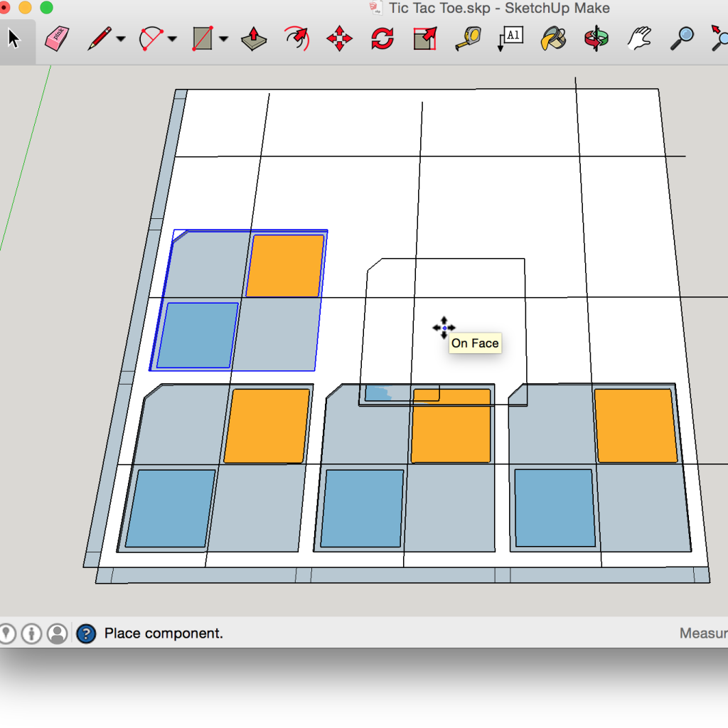Image resolution: width=728 pixels, height=728 pixels.
Task: Open the Rectangle tool dropdown arrow
Action: (x=223, y=39)
